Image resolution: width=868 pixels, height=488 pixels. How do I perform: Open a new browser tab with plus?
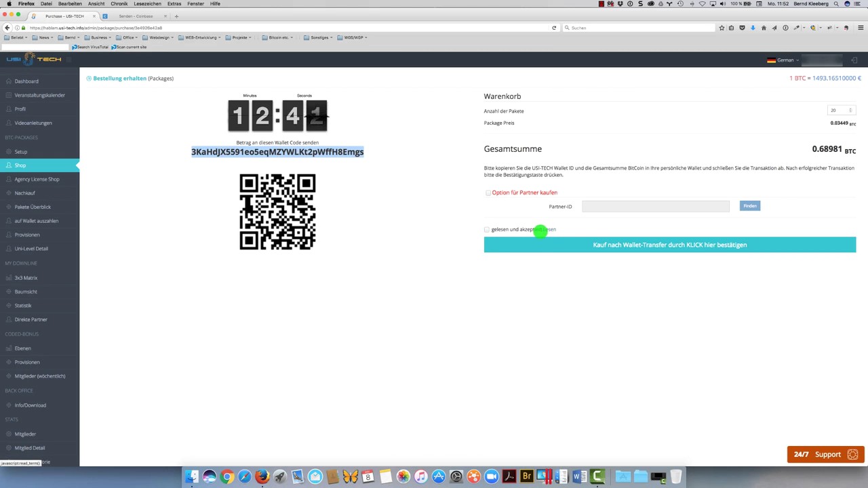coord(176,16)
